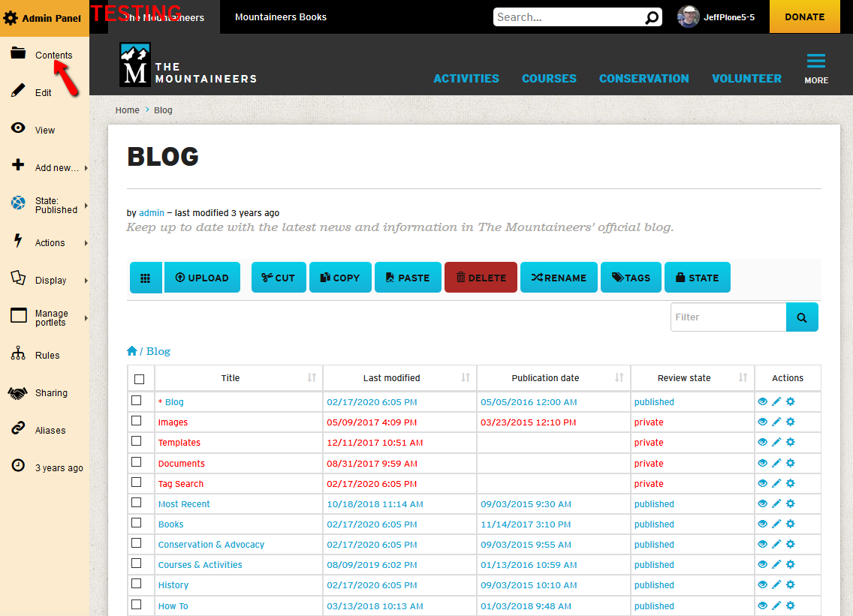The height and width of the screenshot is (616, 853).
Task: Open the Conservation navigation menu
Action: 644,78
